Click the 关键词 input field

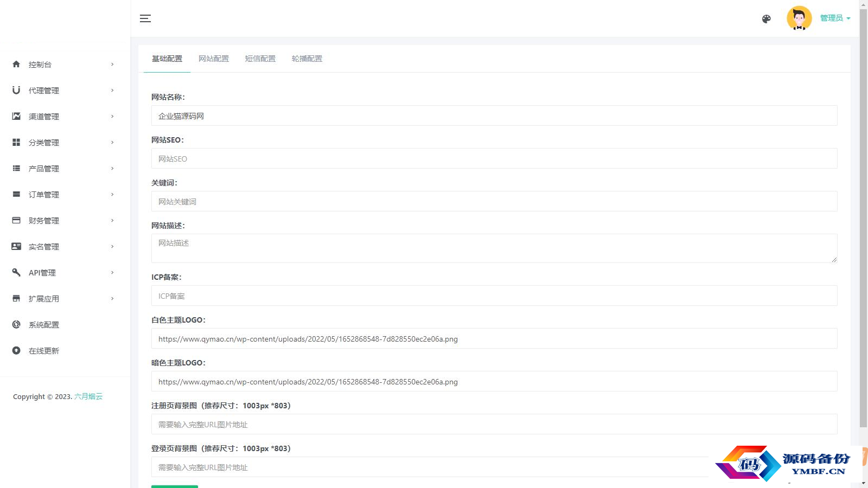click(494, 201)
